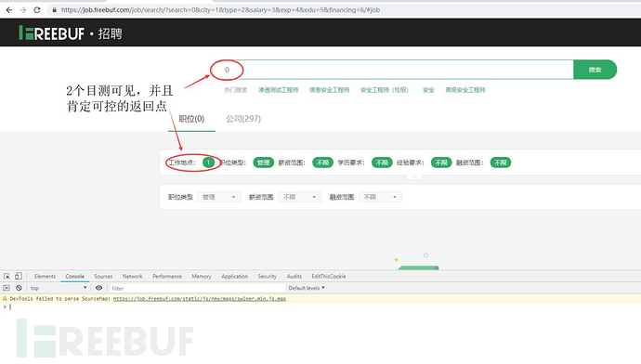Open the Default levels dropdown
Screen dimensions: 641x364
click(x=307, y=288)
